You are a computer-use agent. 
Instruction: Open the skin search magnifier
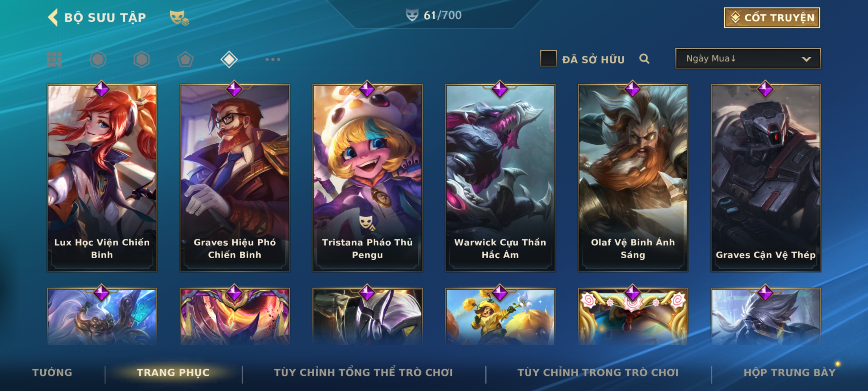644,59
